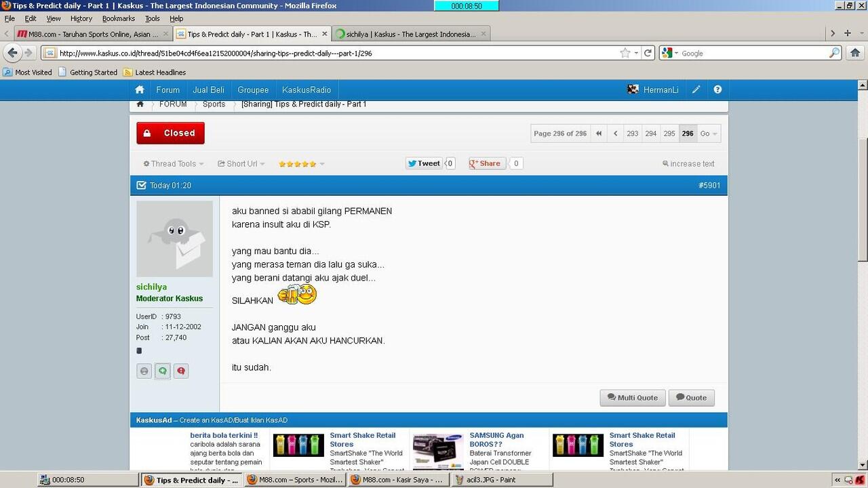This screenshot has height=488, width=868.
Task: Open Groupee in the navbar
Action: (253, 89)
